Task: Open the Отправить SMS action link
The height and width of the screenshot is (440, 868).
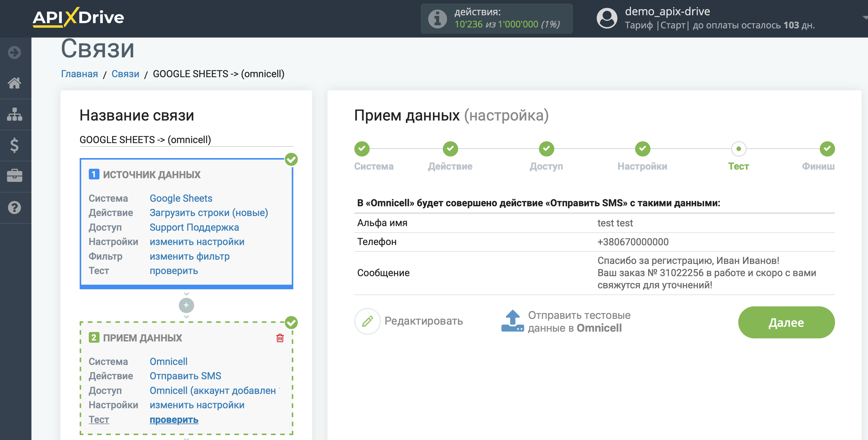Action: pos(185,376)
